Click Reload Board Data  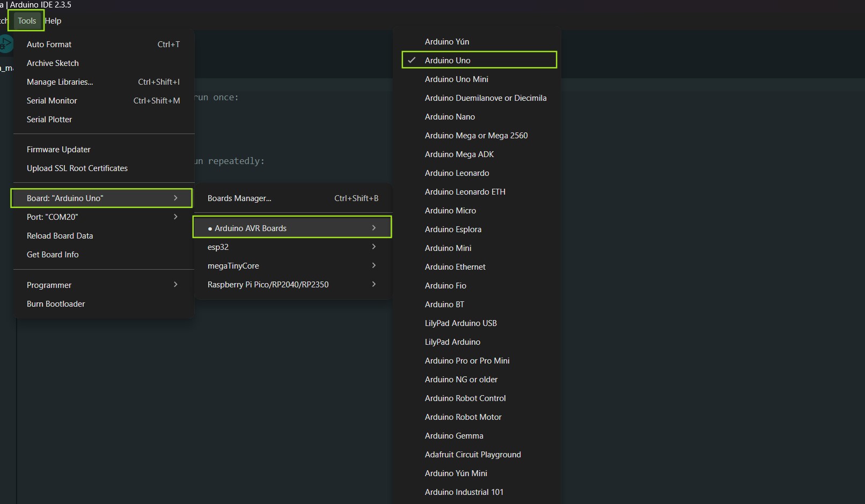tap(103, 236)
